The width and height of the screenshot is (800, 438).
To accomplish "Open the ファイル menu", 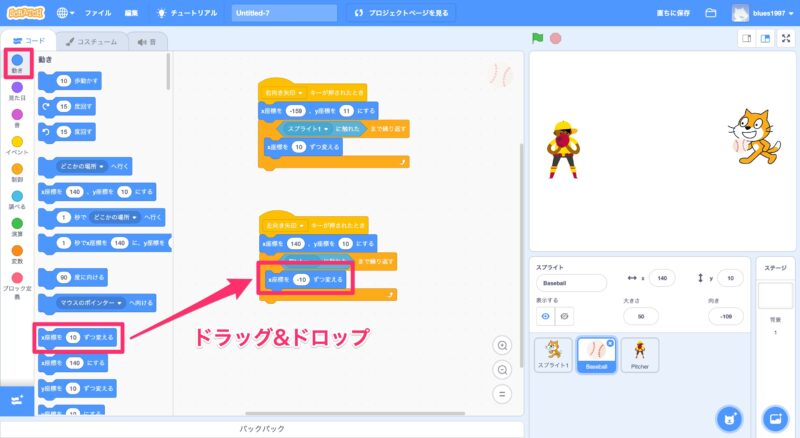I will [98, 13].
